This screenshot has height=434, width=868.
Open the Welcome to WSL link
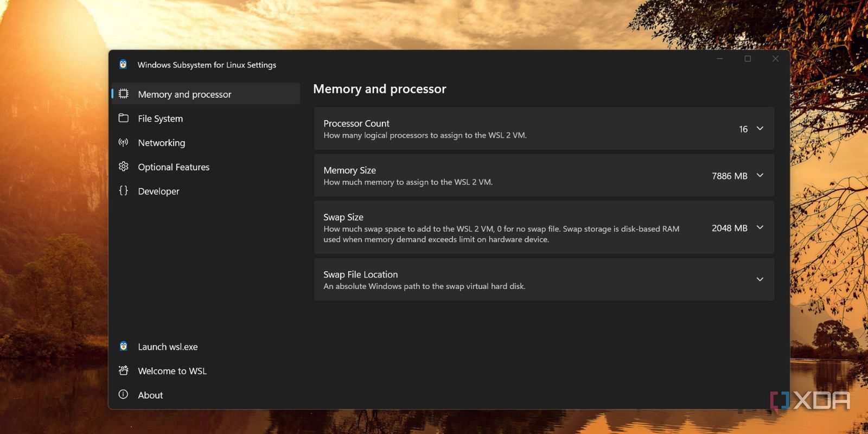206,371
